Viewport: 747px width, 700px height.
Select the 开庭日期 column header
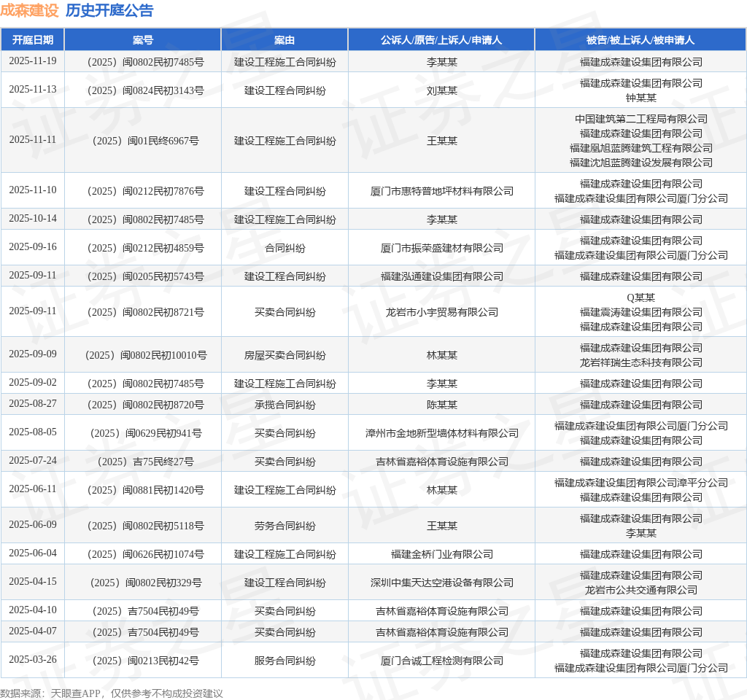[32, 40]
